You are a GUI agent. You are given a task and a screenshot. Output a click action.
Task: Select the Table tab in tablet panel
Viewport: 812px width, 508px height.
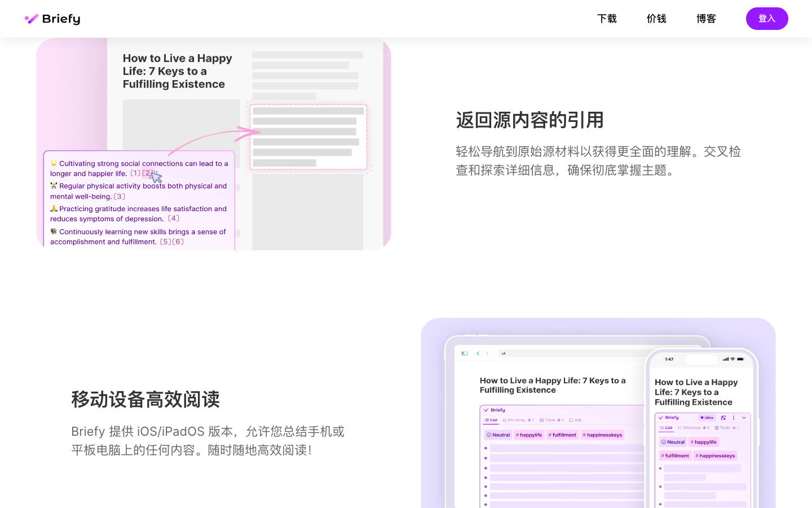pyautogui.click(x=551, y=420)
